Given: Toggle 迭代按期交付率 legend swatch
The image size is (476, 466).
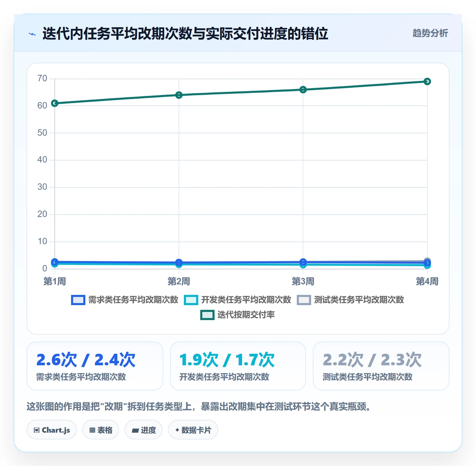Looking at the screenshot, I should pyautogui.click(x=207, y=315).
